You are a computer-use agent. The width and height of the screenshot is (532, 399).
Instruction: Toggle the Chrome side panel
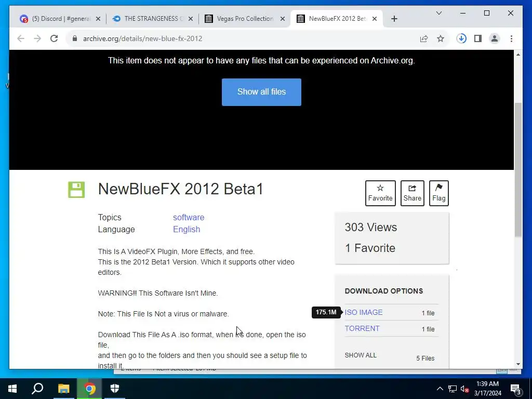point(478,38)
